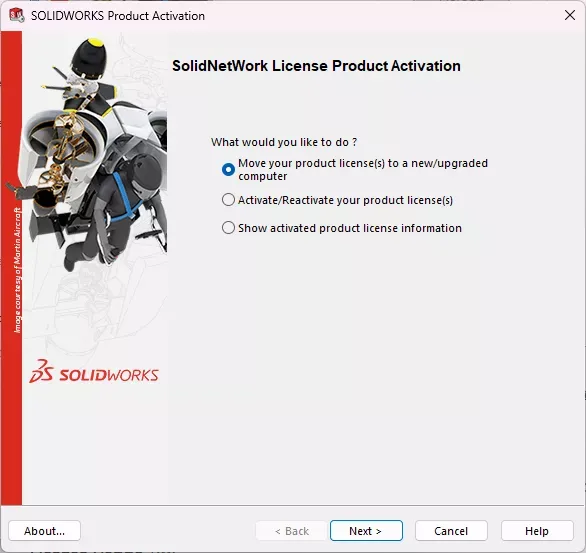Click the 3DS SOLIDWORKS logo on left panel
This screenshot has height=553, width=586.
coord(94,372)
